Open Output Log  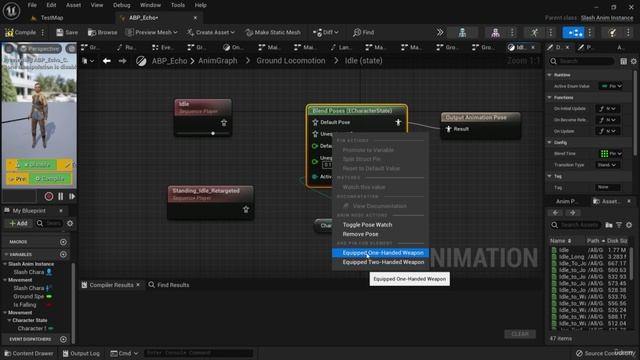[x=81, y=353]
